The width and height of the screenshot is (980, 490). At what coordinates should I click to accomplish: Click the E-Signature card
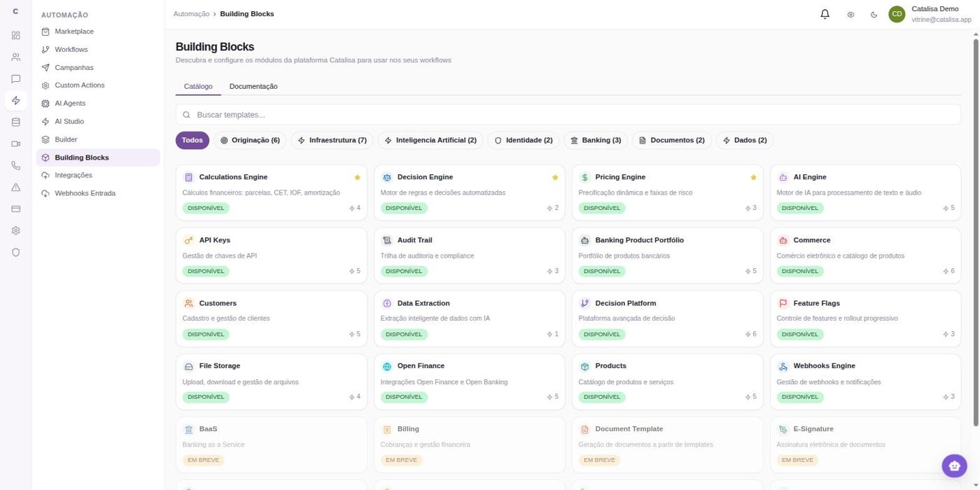tap(865, 444)
